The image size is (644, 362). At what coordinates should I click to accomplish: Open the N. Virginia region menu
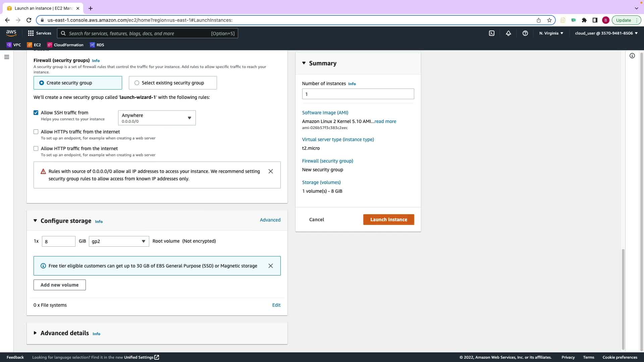pyautogui.click(x=551, y=33)
